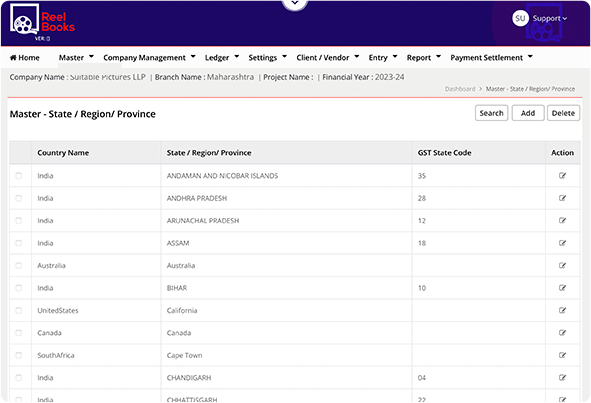Go to Home in the navbar
Image resolution: width=591 pixels, height=403 pixels.
25,58
